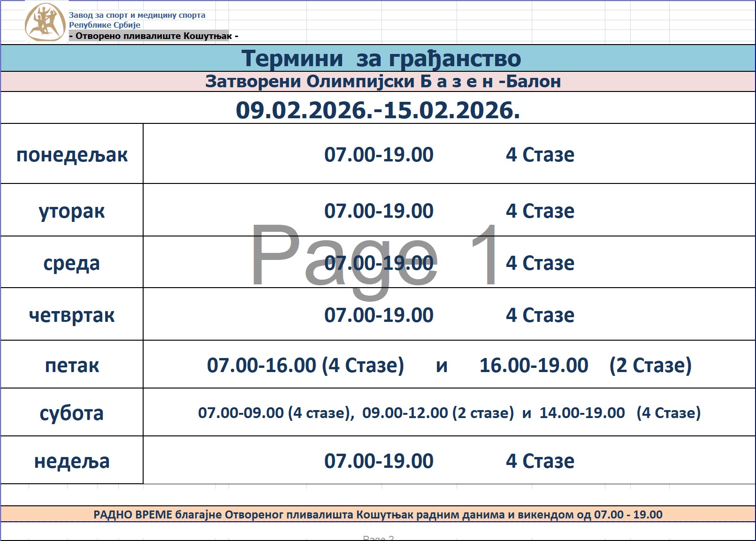Select the 'Завод за спорт и медицину спорта' text
Viewport: 756px width, 541px height.
point(137,15)
